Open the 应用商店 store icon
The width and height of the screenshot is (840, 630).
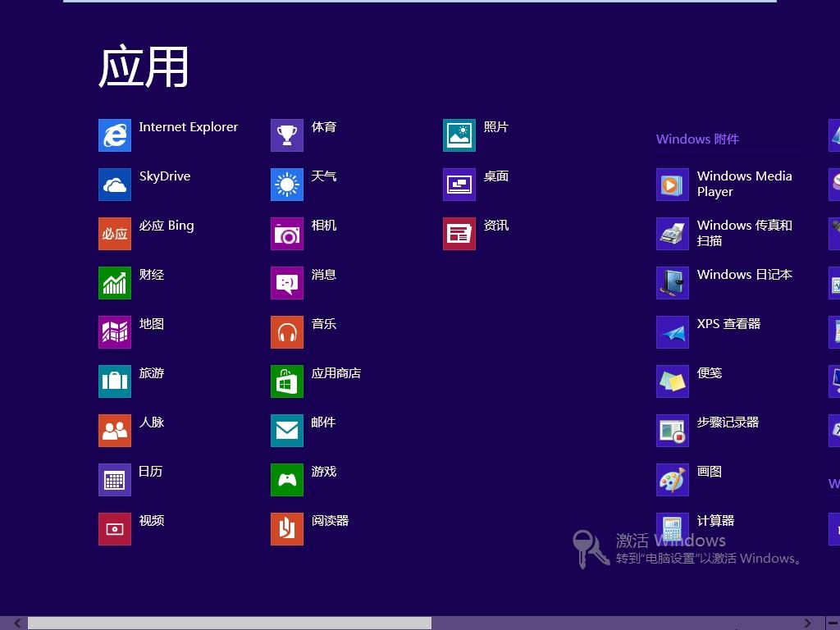287,381
